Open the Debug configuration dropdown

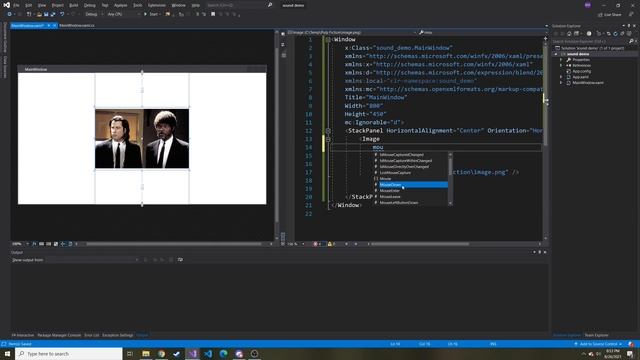[93, 14]
